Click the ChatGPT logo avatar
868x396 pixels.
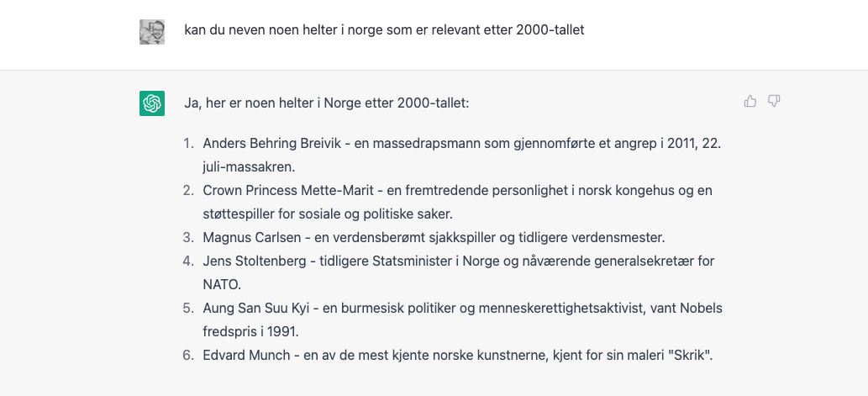152,103
